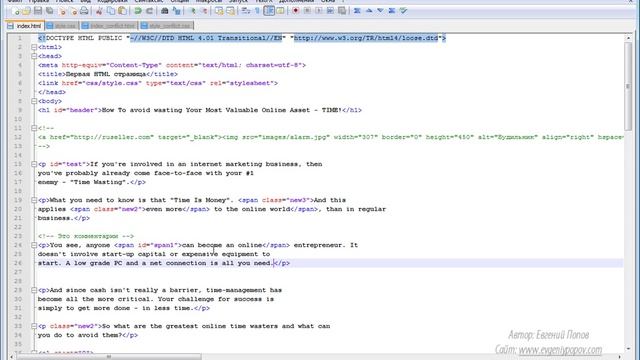Toggle the show all characters icon
This screenshot has width=640, height=360.
pos(257,11)
